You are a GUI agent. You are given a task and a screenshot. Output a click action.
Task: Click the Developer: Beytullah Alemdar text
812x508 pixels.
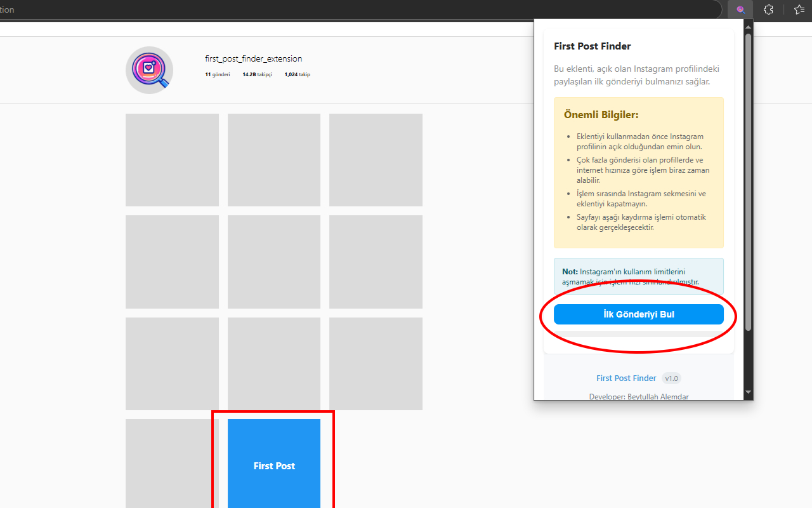[639, 396]
